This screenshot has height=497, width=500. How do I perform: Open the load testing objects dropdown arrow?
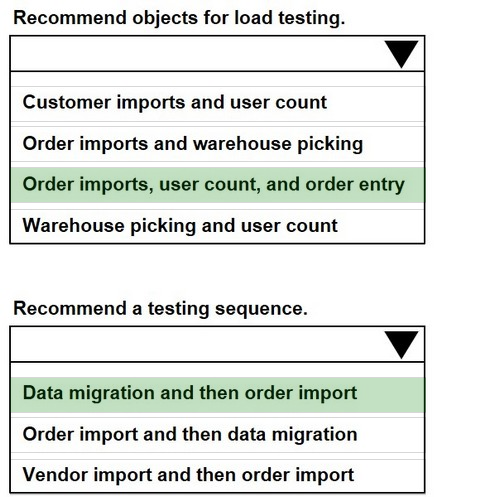point(401,54)
